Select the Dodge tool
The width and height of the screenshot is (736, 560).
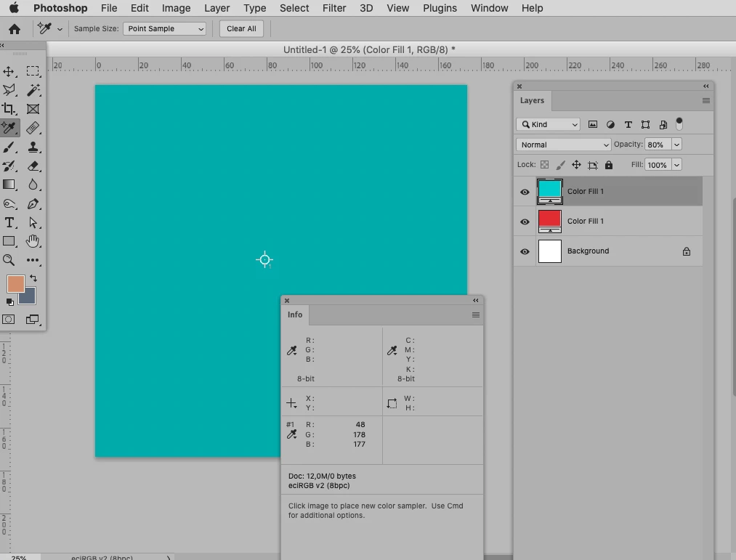click(x=9, y=203)
